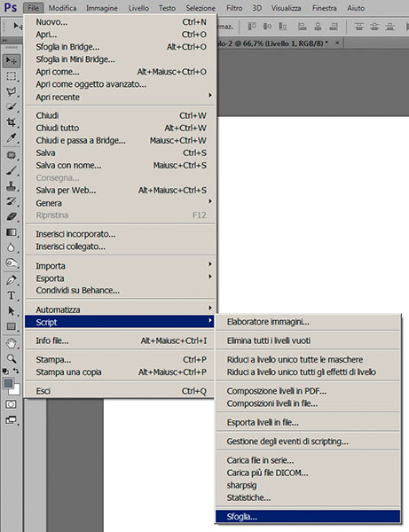Select the Gradient tool
Image resolution: width=409 pixels, height=532 pixels.
12,232
